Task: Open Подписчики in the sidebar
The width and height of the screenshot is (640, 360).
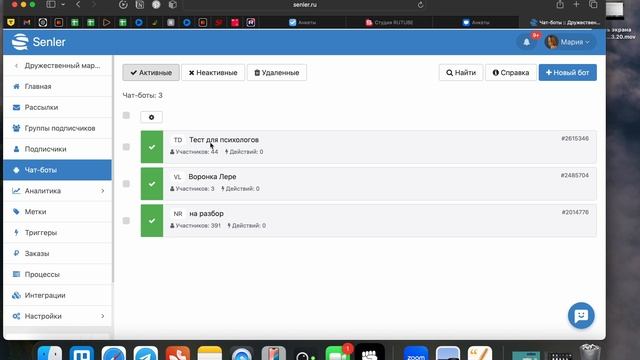Action: (57, 149)
